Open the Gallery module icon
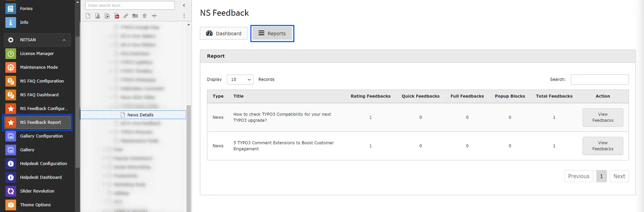 click(x=11, y=150)
